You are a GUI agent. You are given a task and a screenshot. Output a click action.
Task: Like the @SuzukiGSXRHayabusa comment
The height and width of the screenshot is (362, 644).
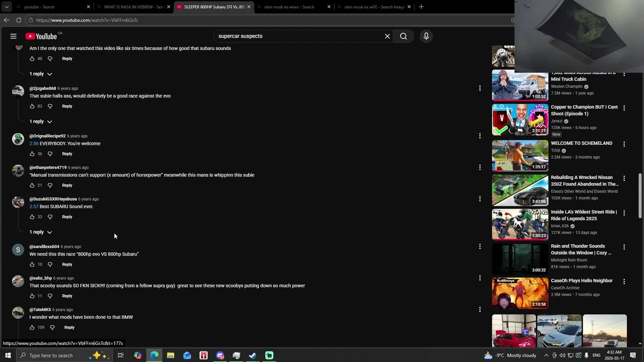click(32, 217)
